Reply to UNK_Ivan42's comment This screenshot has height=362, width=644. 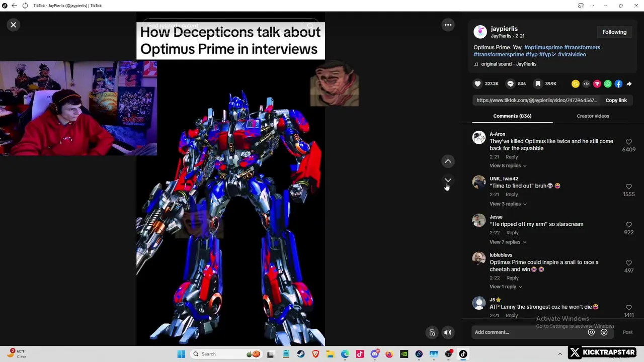pos(511,195)
